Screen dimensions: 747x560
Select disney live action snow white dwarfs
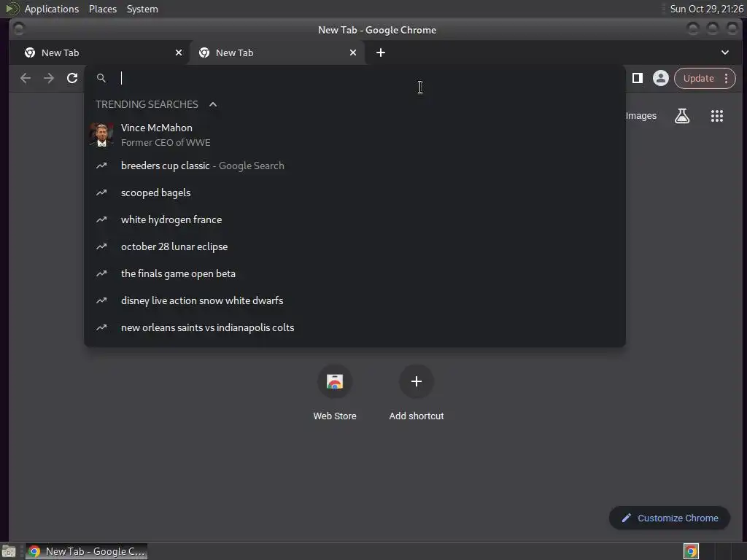pyautogui.click(x=355, y=300)
